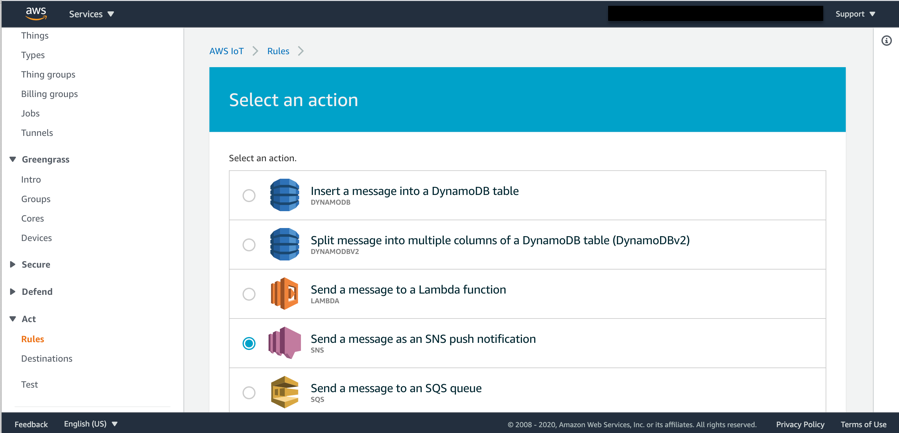Collapse the Act section
Image resolution: width=899 pixels, height=433 pixels.
23,319
